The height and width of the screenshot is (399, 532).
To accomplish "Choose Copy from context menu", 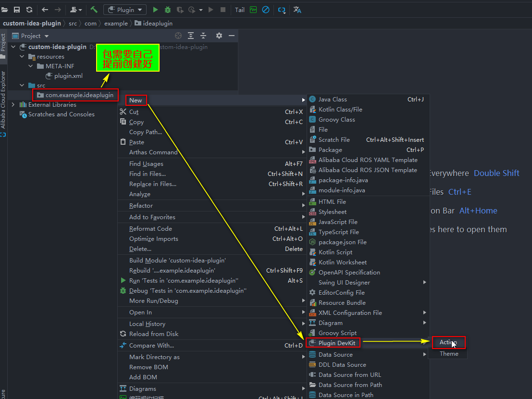I will point(212,122).
